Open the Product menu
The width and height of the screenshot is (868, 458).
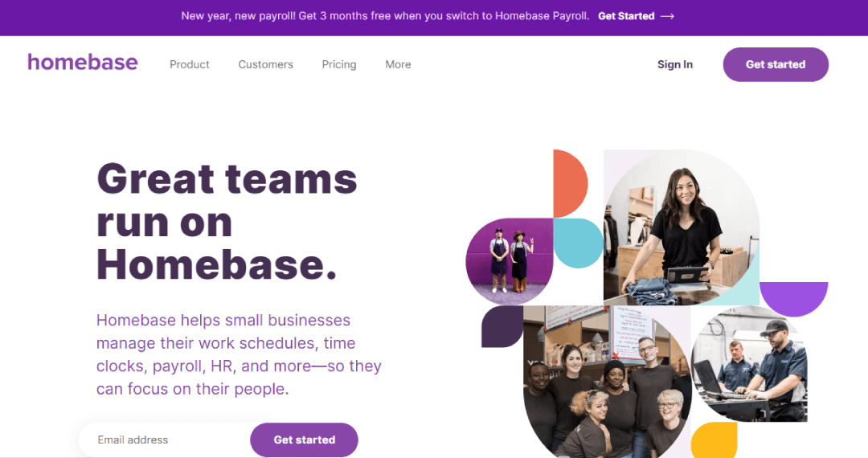pyautogui.click(x=190, y=65)
